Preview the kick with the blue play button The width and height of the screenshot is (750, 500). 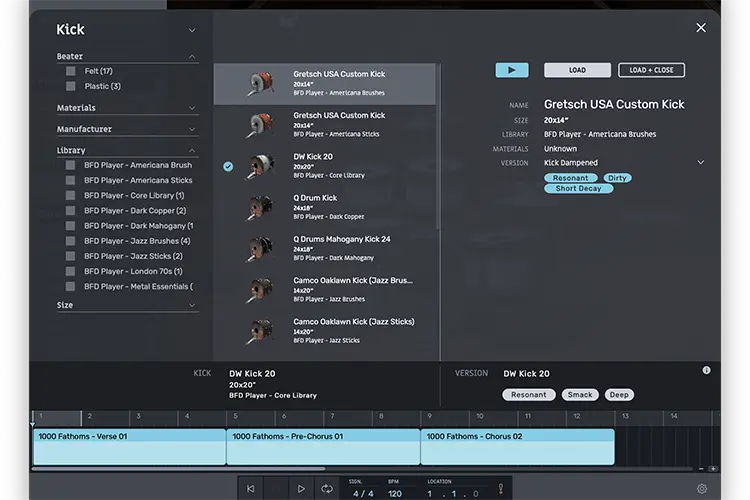coord(512,70)
